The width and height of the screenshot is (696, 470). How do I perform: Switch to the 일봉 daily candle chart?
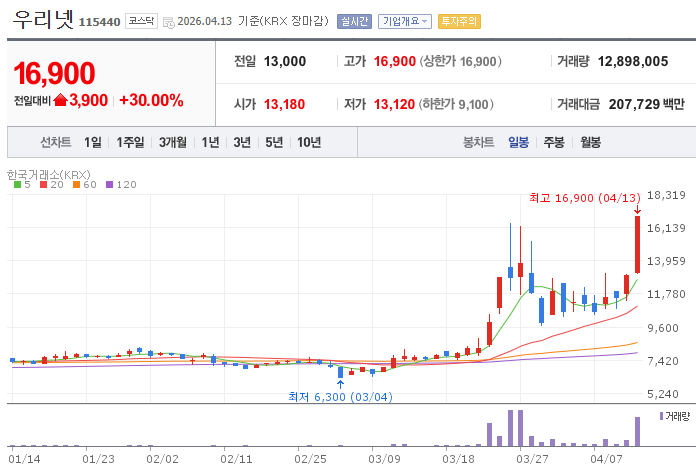(518, 142)
